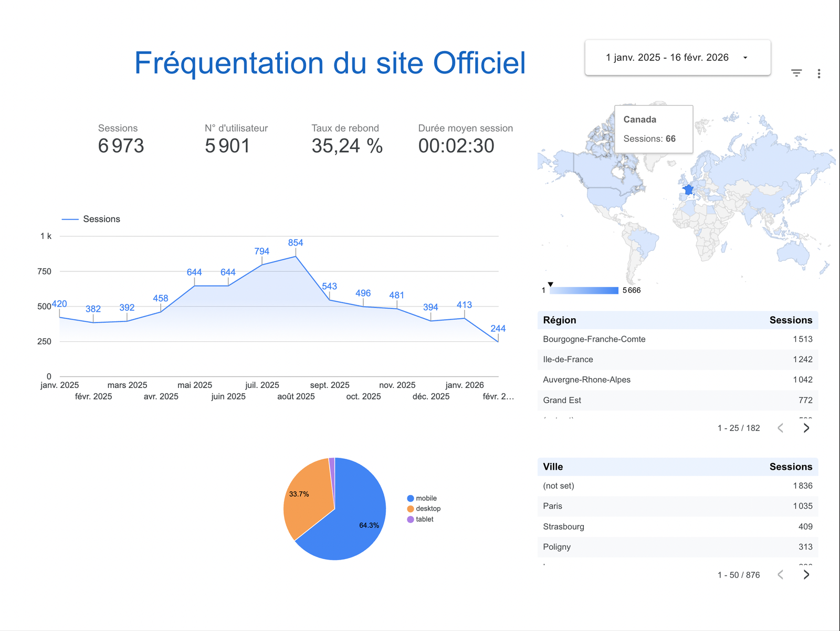Toggle the tablet entry in the pie legend
This screenshot has height=631, width=840.
coord(424,519)
